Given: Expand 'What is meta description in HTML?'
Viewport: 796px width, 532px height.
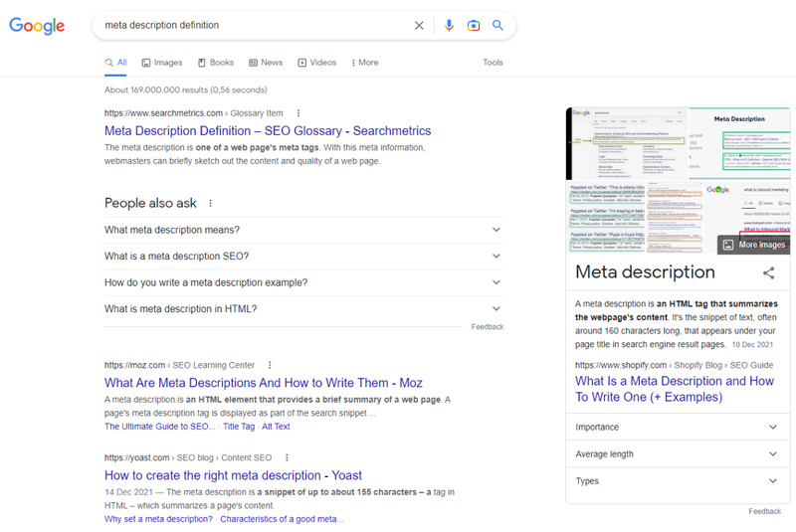Looking at the screenshot, I should point(303,309).
